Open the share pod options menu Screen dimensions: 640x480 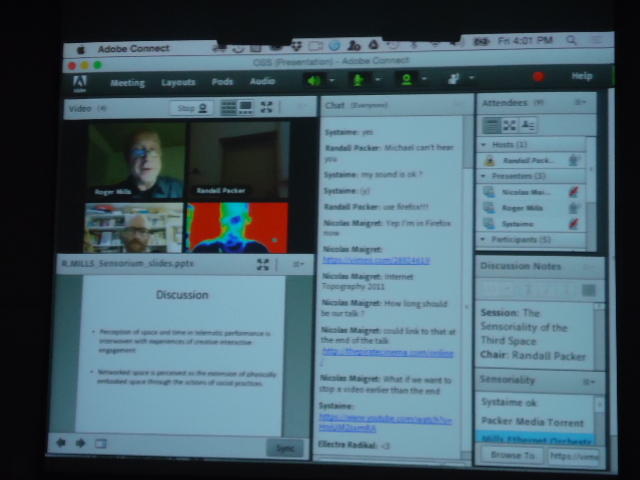coord(298,264)
